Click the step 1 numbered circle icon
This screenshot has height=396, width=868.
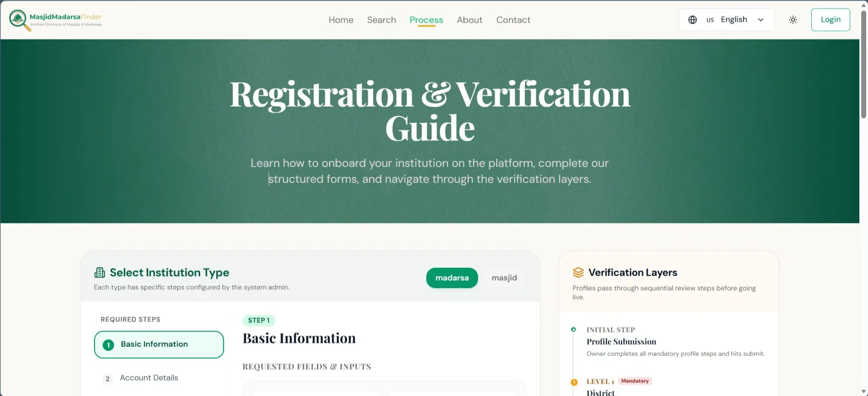coord(108,345)
